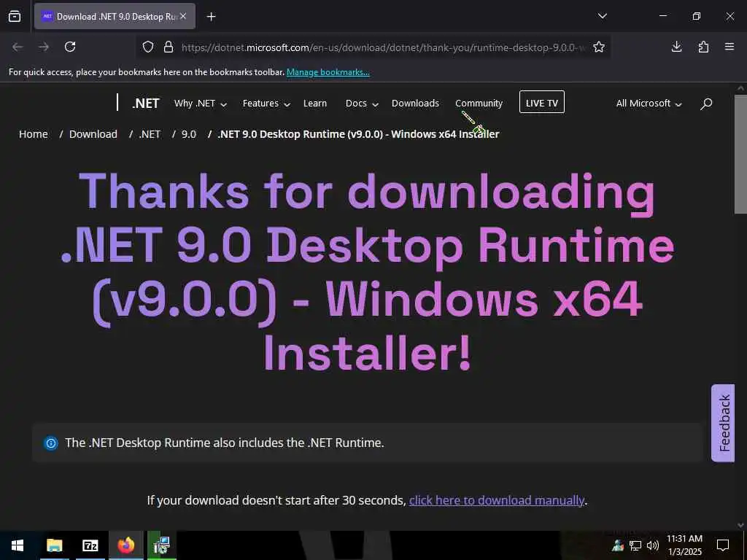The image size is (747, 560).
Task: Open Firefox application hamburger menu
Action: (729, 47)
